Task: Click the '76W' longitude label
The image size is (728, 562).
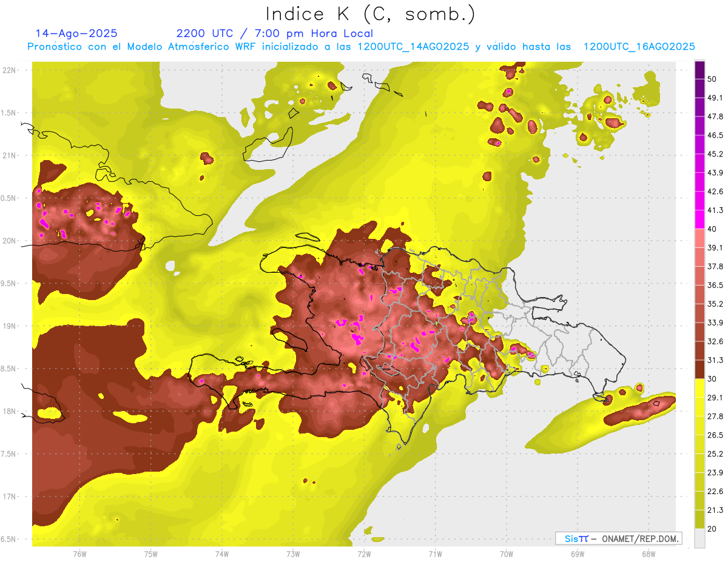Action: (79, 554)
